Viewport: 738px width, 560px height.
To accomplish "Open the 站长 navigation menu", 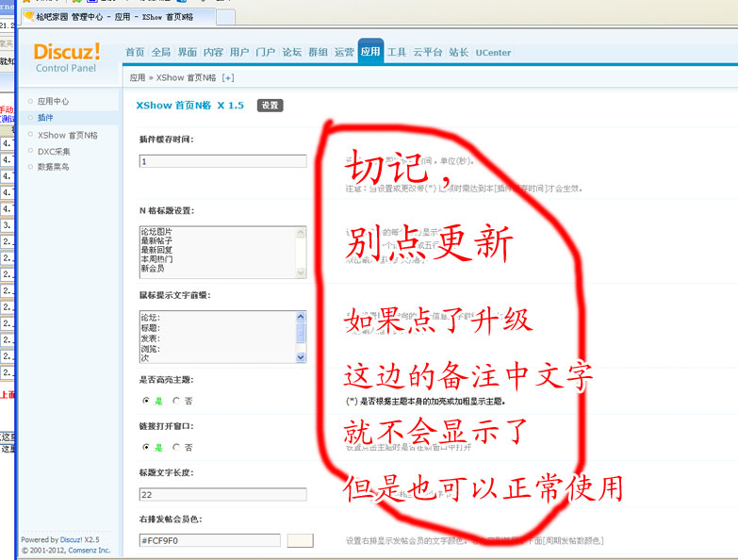I will [458, 52].
